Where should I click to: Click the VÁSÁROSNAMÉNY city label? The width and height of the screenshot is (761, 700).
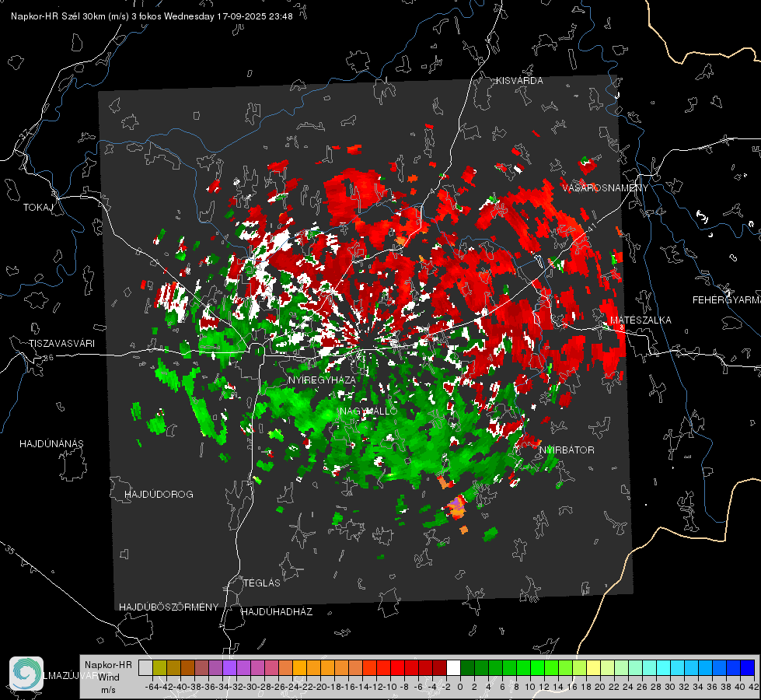(606, 188)
